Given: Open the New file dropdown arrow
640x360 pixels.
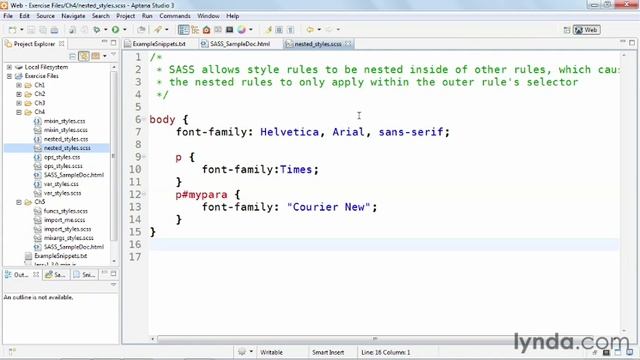Looking at the screenshot, I should click(22, 30).
